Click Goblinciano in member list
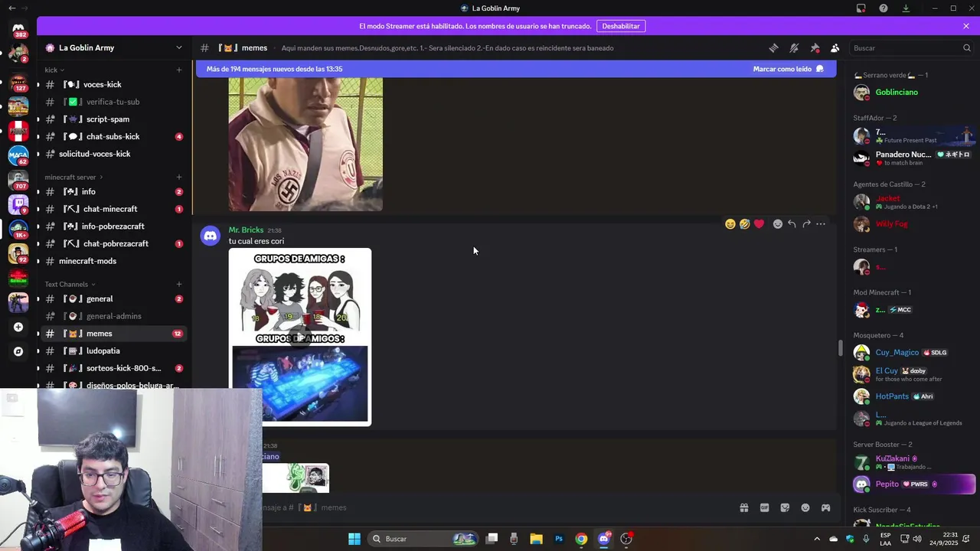980x551 pixels. (x=913, y=93)
